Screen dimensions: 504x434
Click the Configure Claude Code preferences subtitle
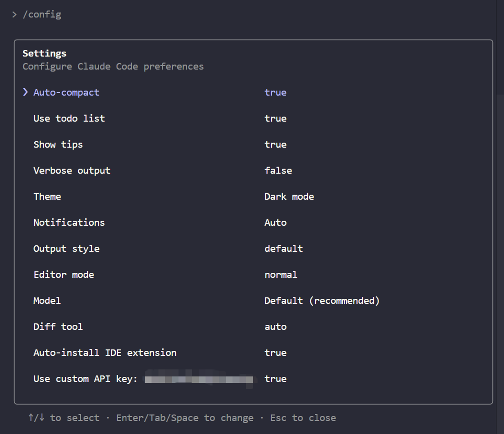[x=113, y=67]
